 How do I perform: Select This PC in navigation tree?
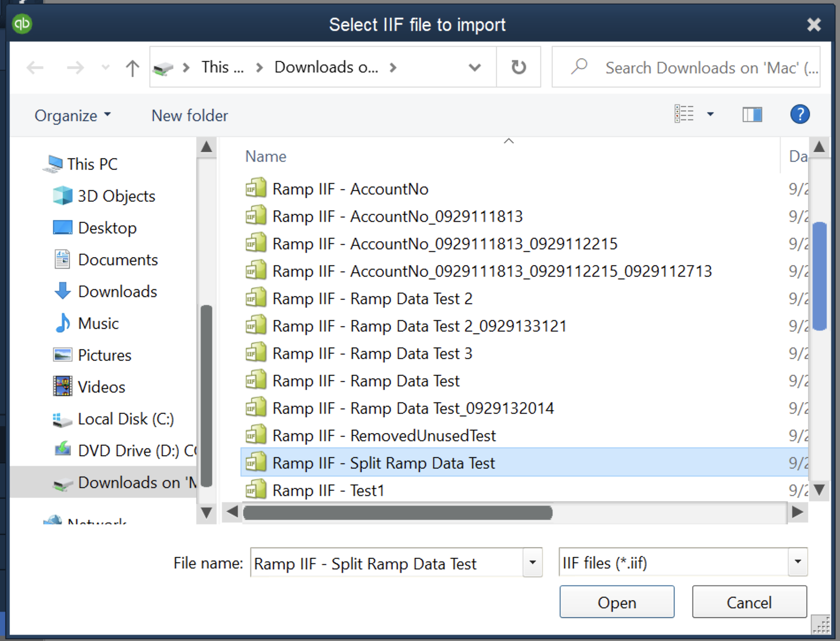coord(80,164)
